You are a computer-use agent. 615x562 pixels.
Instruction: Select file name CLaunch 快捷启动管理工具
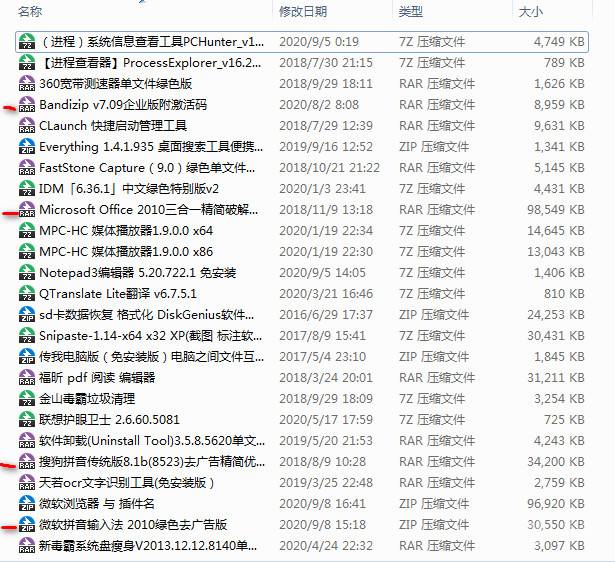pyautogui.click(x=113, y=125)
